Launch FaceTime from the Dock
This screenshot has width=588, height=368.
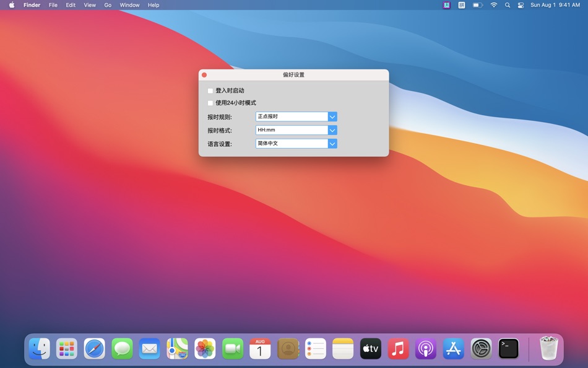(233, 349)
